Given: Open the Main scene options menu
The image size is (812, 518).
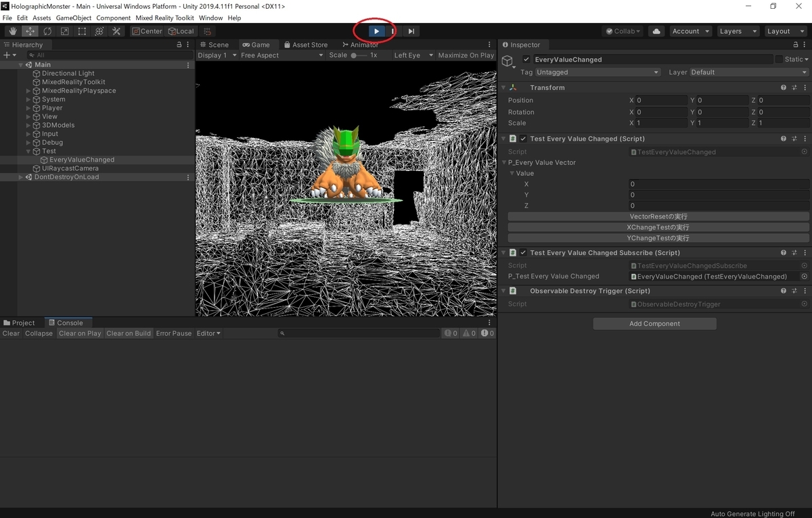Looking at the screenshot, I should [x=188, y=65].
